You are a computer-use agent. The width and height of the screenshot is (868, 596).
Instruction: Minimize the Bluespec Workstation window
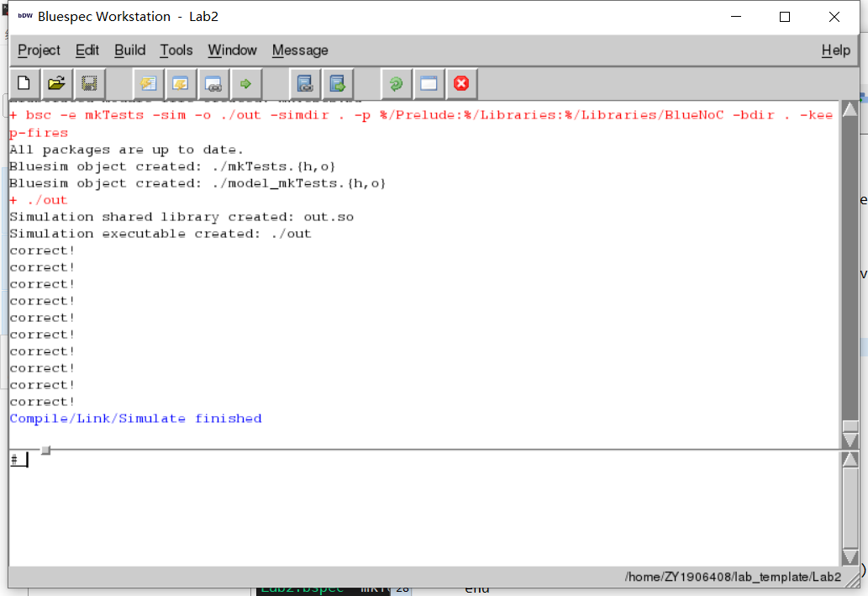736,17
